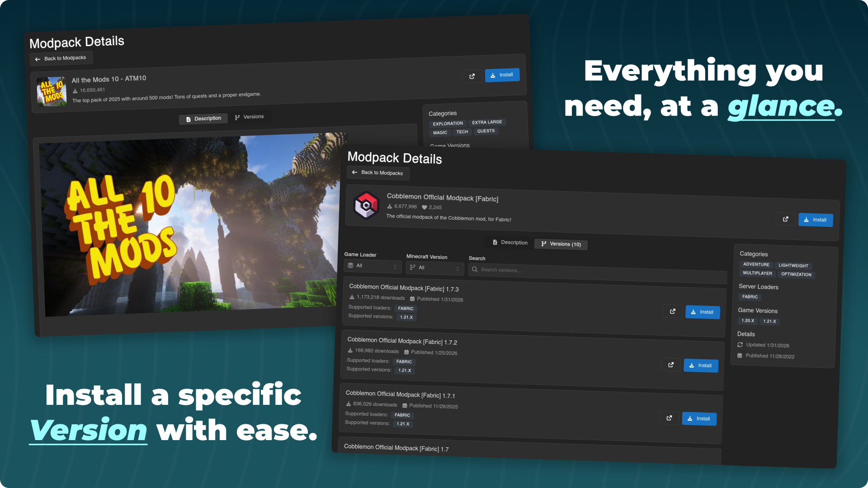Screen dimensions: 868x488
Task: Go back to Modpacks from Cobblemon page
Action: (x=377, y=173)
